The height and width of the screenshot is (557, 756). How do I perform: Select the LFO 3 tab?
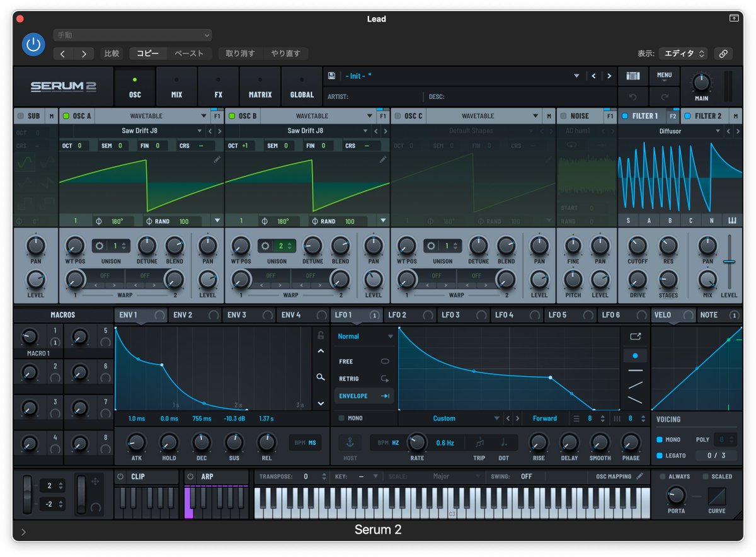click(x=464, y=315)
